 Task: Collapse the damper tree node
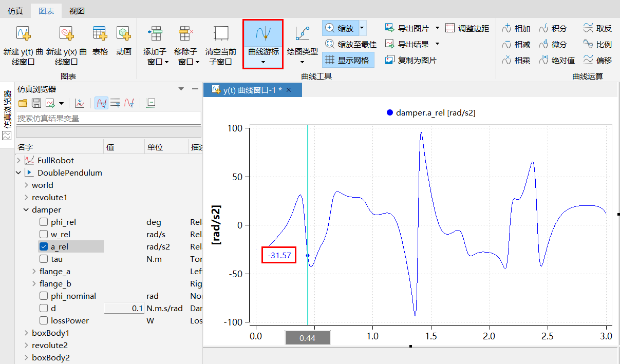pyautogui.click(x=26, y=210)
